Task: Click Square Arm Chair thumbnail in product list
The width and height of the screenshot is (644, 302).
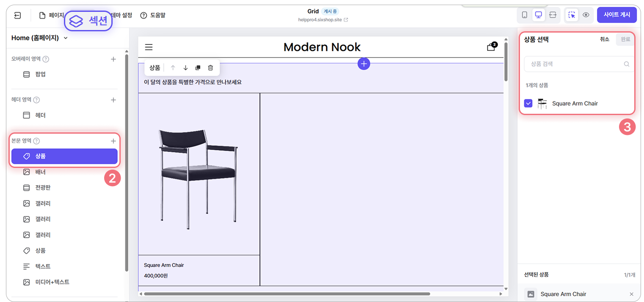Action: 542,104
